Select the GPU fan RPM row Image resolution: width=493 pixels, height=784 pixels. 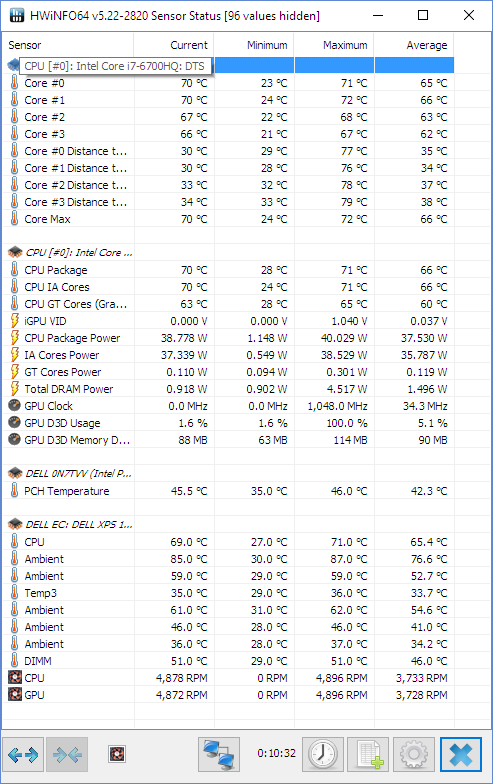[x=228, y=695]
